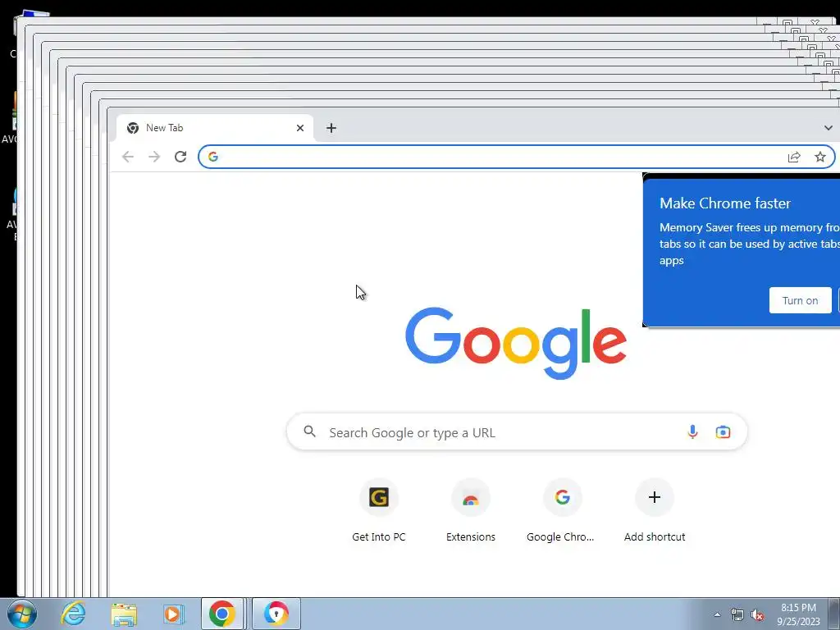The width and height of the screenshot is (840, 630).
Task: Add shortcut to the new tab page
Action: [654, 511]
